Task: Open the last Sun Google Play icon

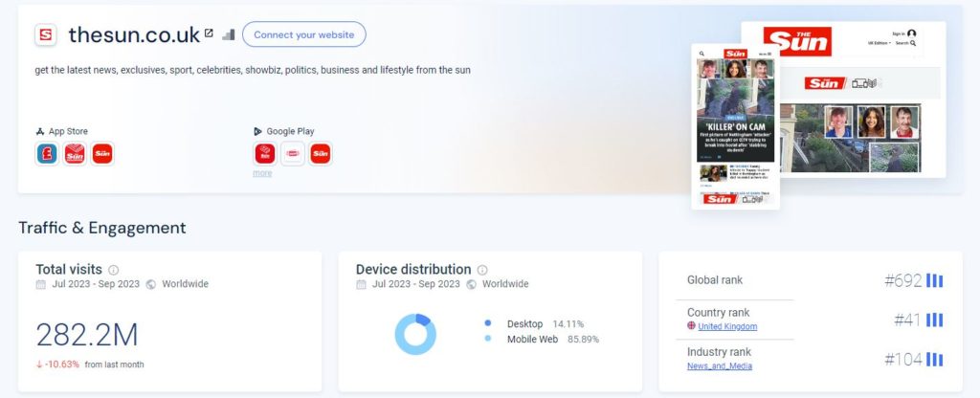Action: [x=321, y=154]
